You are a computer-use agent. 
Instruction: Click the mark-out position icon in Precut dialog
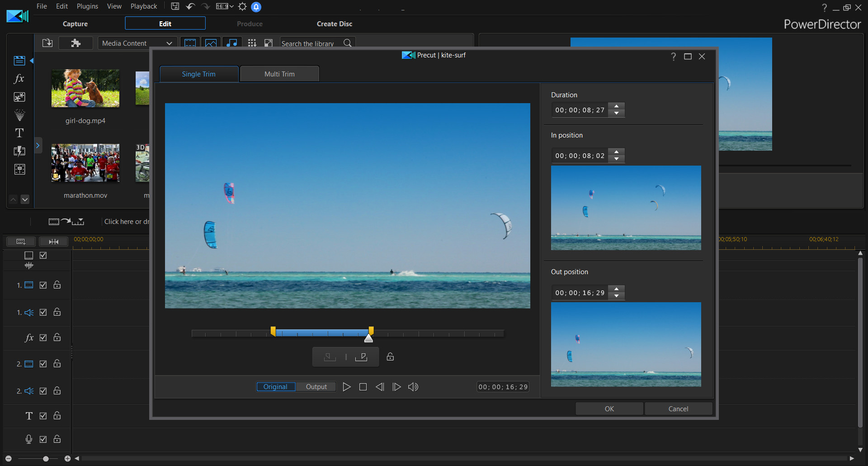362,357
